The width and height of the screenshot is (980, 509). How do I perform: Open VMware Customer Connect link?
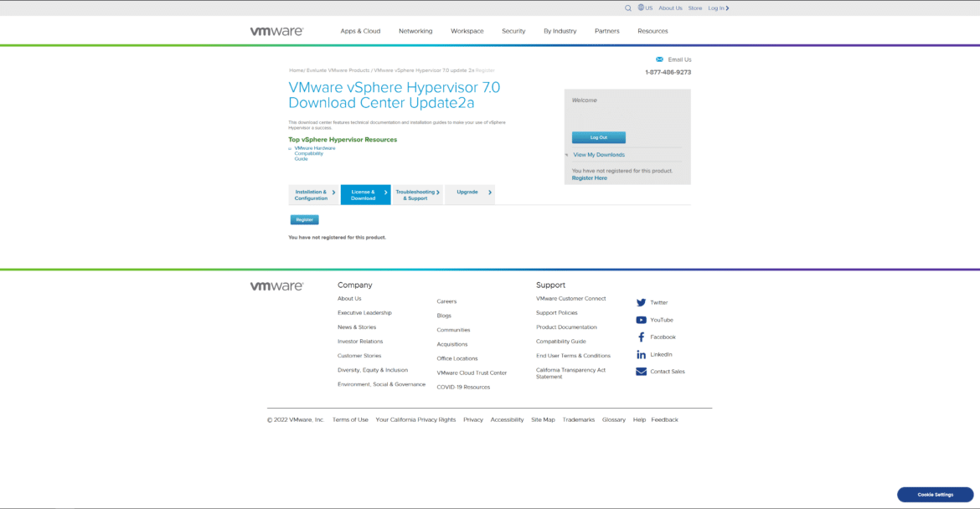pyautogui.click(x=570, y=299)
